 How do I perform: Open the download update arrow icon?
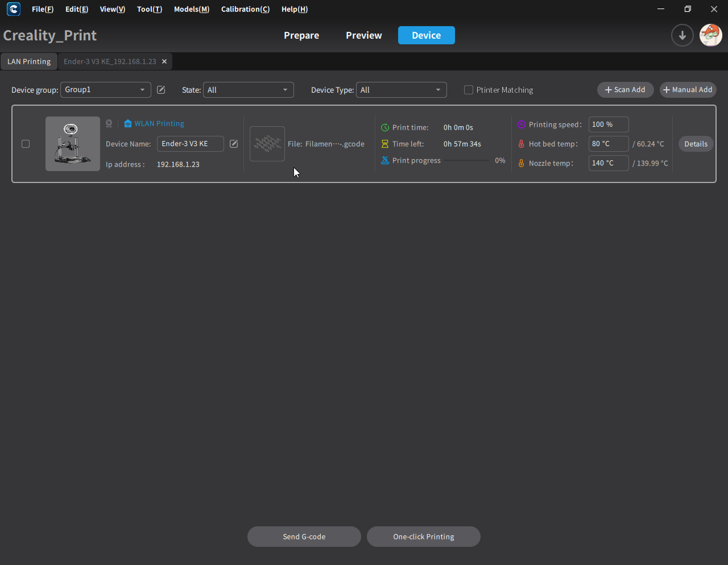[682, 35]
